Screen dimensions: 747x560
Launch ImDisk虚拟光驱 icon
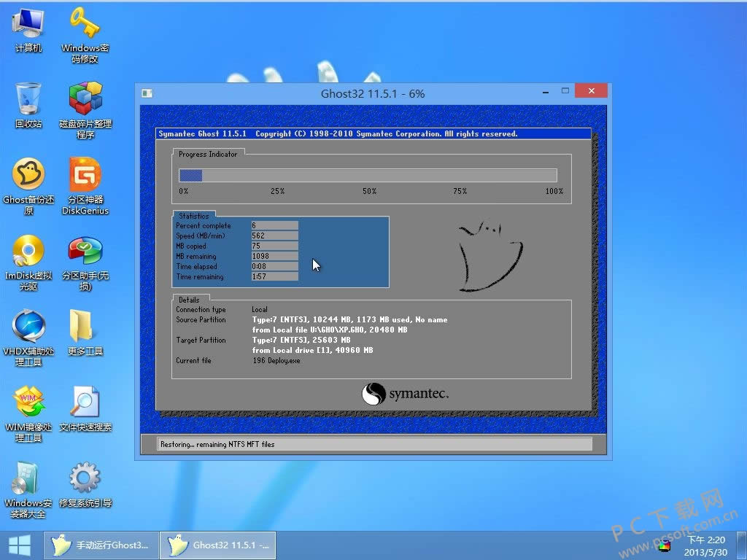(28, 252)
